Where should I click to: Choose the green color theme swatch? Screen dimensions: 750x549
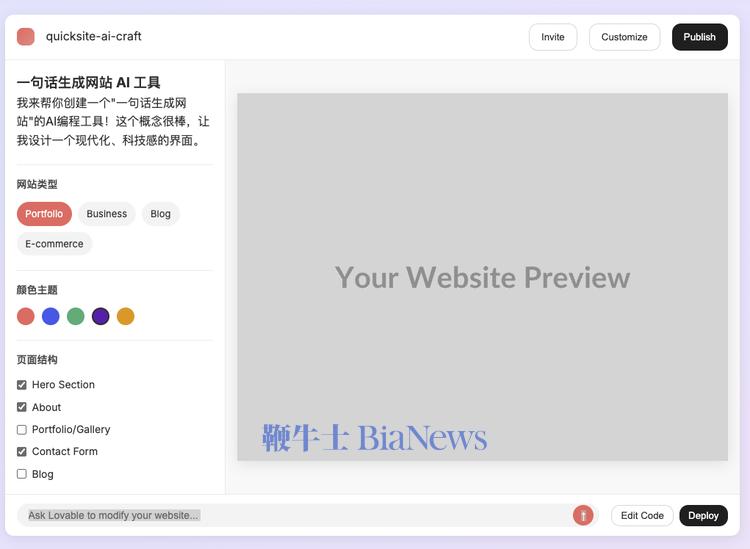(76, 316)
